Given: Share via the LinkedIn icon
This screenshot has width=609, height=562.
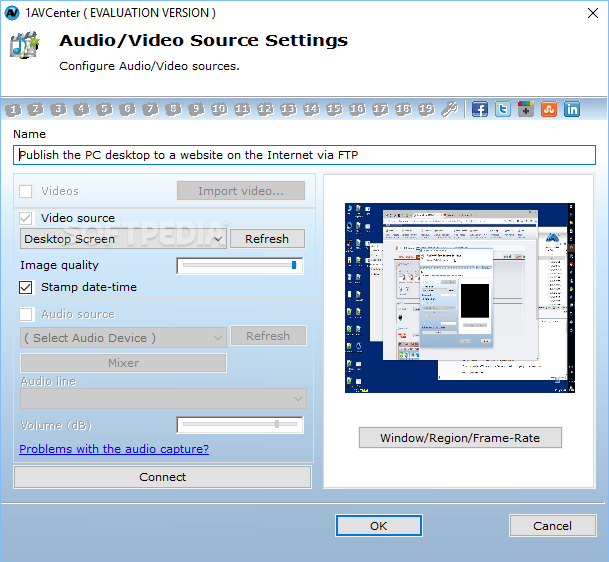Looking at the screenshot, I should coord(572,109).
